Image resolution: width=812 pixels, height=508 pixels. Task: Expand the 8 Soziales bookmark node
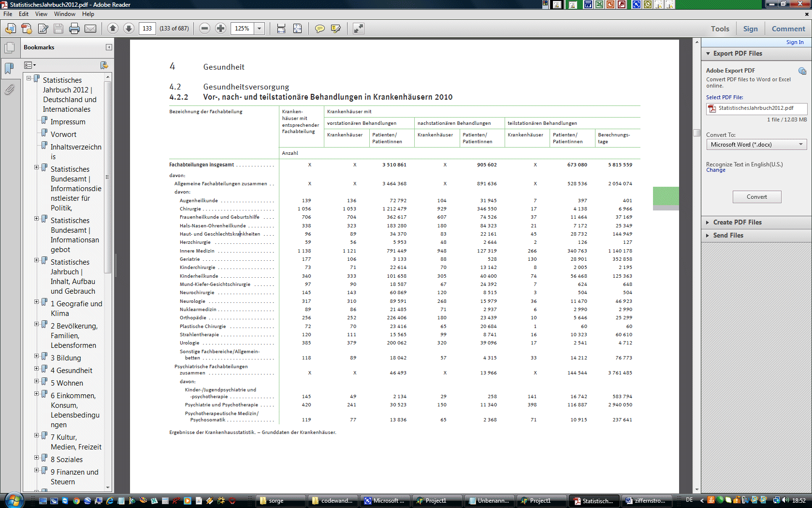point(37,458)
